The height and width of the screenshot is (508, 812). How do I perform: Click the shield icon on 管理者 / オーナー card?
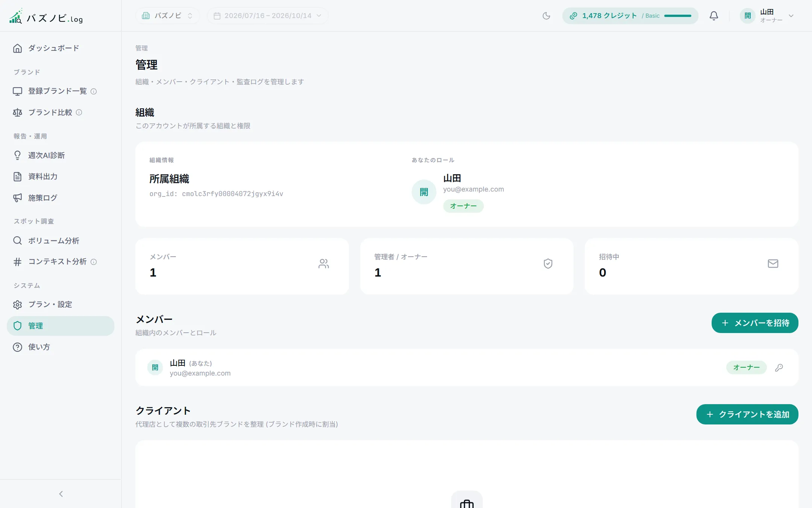point(548,264)
